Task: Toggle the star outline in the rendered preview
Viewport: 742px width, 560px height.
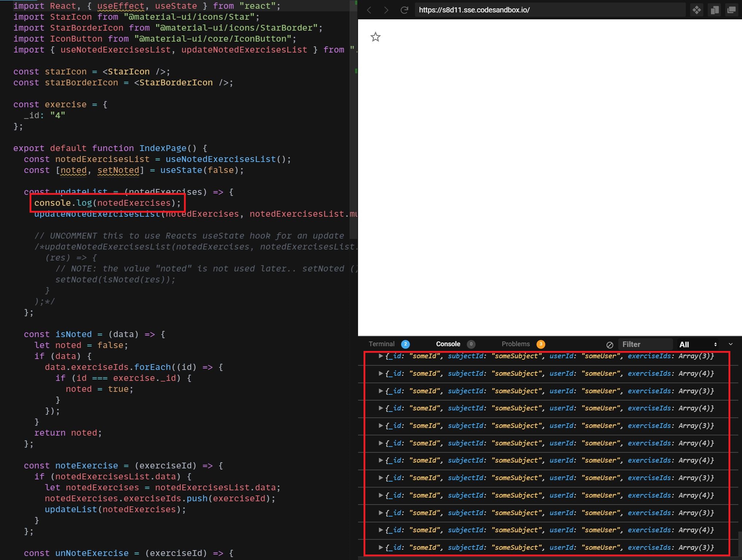Action: [376, 37]
